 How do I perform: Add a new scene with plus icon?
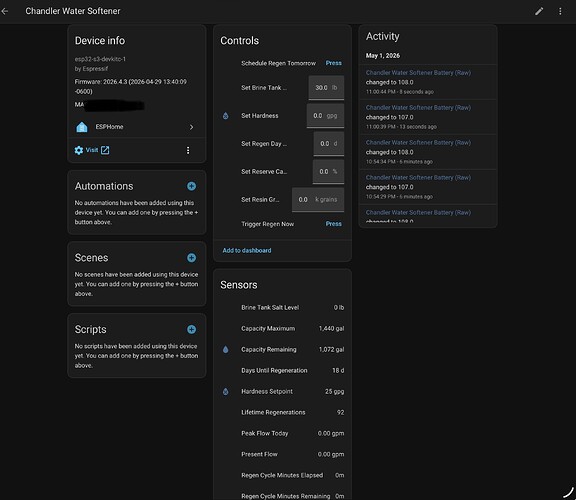191,258
